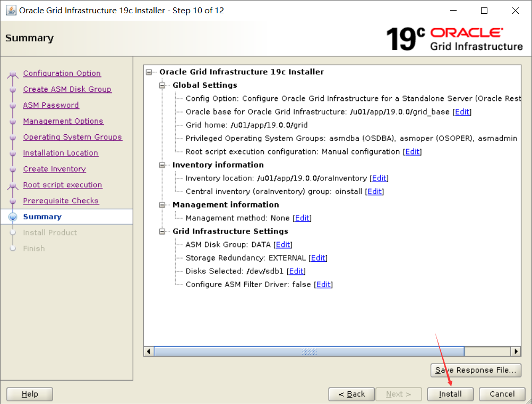The image size is (532, 404).
Task: Click the horizontal scrollbar right arrow
Action: (516, 351)
